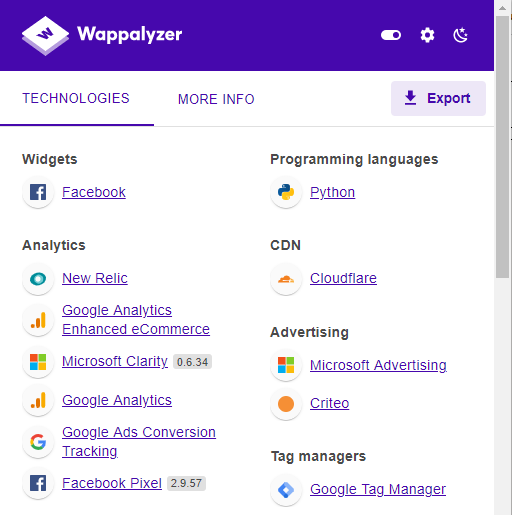The width and height of the screenshot is (512, 515).
Task: Open Google Ads Conversion Tracking link
Action: [x=139, y=442]
